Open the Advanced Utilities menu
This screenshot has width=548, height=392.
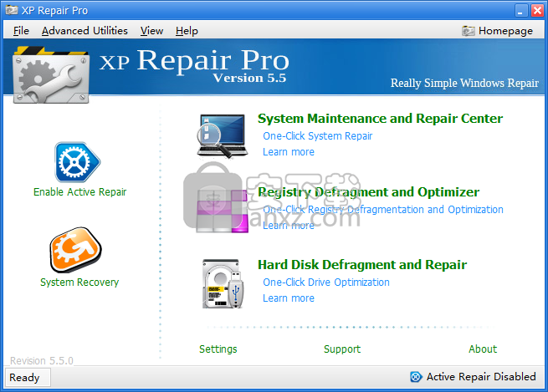(85, 31)
